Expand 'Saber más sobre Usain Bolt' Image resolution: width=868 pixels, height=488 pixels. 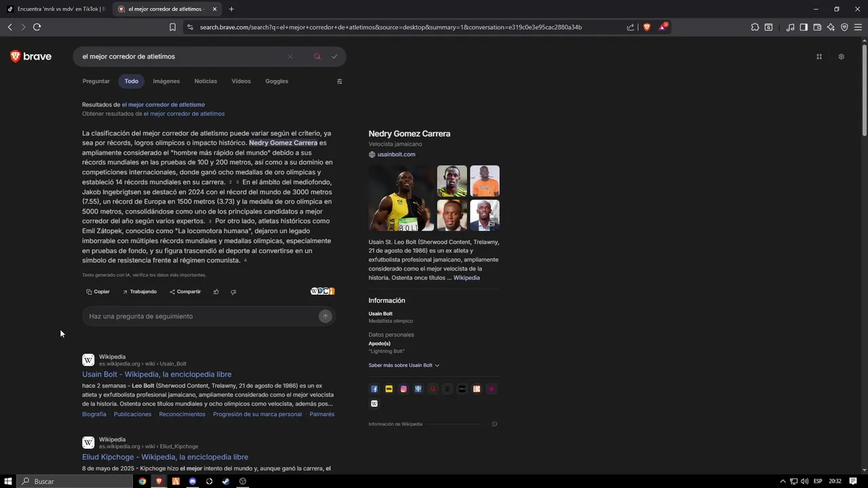click(404, 365)
